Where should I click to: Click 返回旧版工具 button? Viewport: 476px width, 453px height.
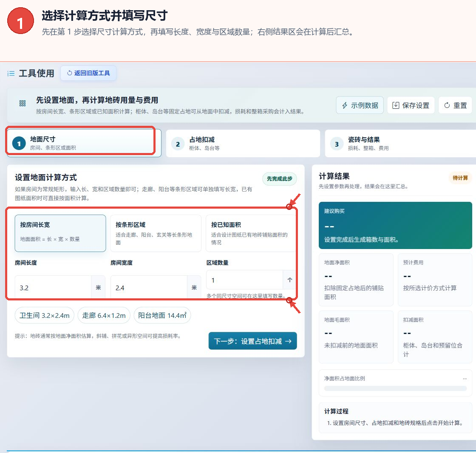pyautogui.click(x=88, y=73)
